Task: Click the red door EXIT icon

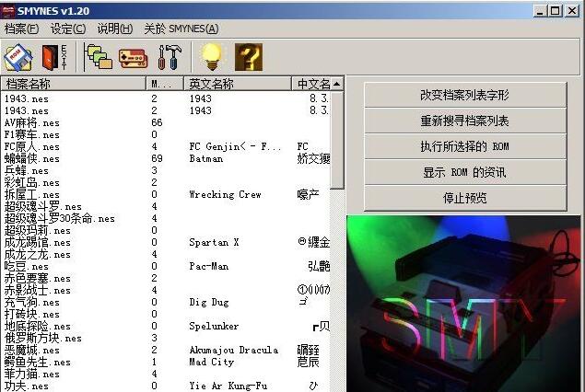Action: coord(54,57)
